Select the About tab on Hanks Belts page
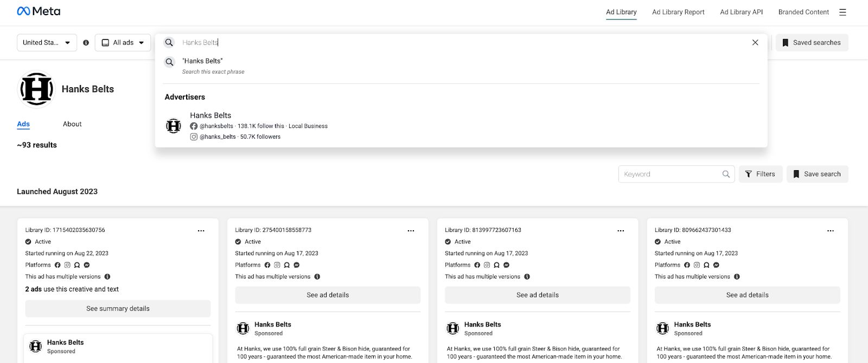Viewport: 868px width, 363px height. (72, 124)
